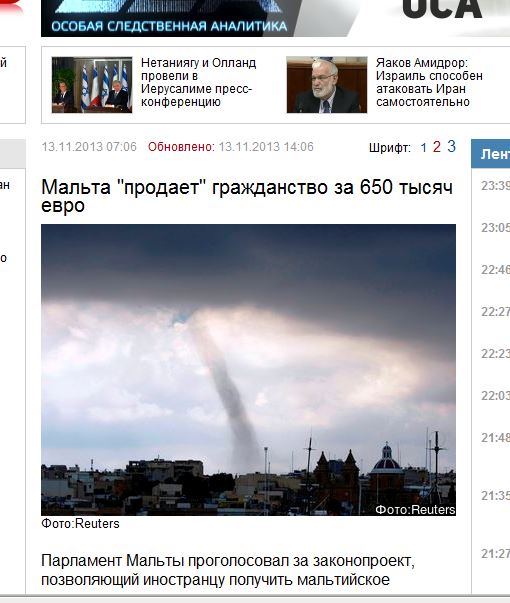Open the Netanyahu and Hollande press-conference thumbnail
Image resolution: width=510 pixels, height=603 pixels.
click(x=92, y=85)
